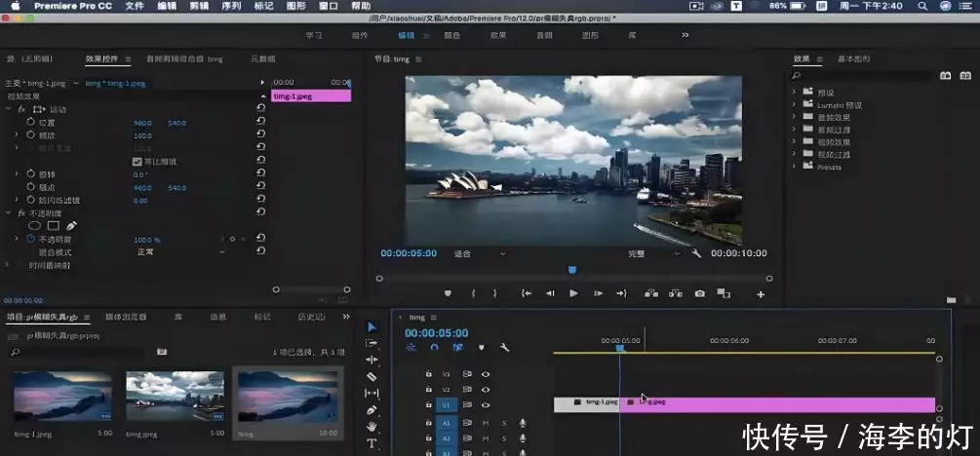
Task: Switch to the 效果控件 tab
Action: [101, 58]
